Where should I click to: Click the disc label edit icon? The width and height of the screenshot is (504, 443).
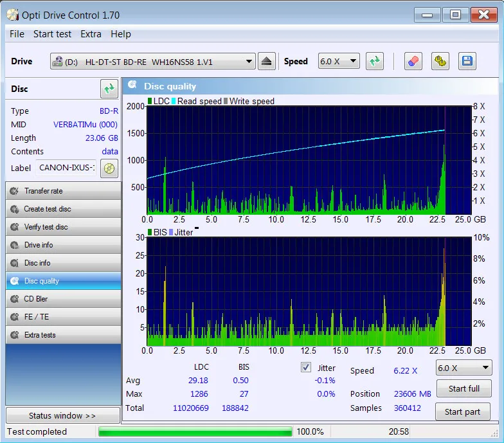109,168
